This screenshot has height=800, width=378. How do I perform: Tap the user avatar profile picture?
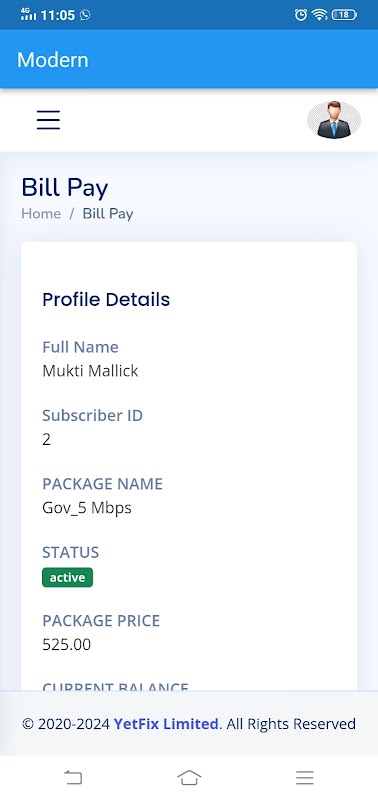[x=334, y=120]
